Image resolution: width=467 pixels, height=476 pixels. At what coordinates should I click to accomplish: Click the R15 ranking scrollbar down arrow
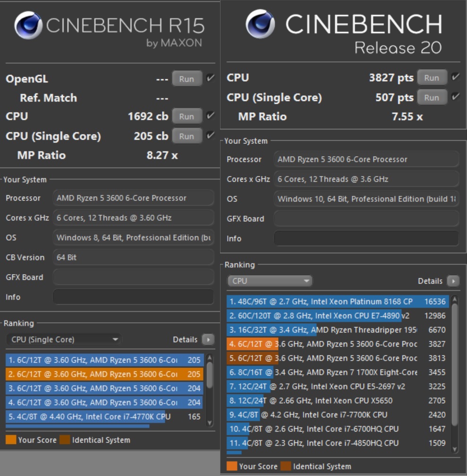pos(209,423)
